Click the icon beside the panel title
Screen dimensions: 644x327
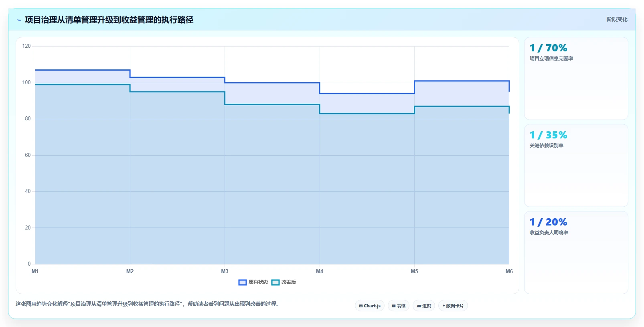pyautogui.click(x=19, y=20)
